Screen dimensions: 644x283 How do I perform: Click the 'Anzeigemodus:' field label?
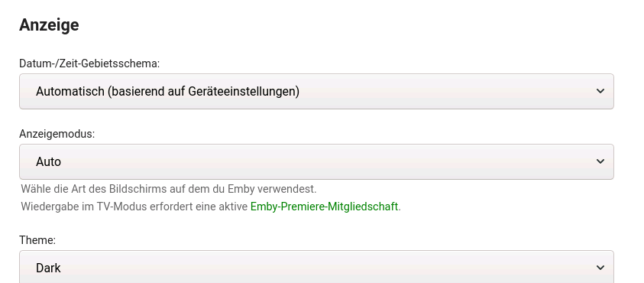click(x=57, y=134)
